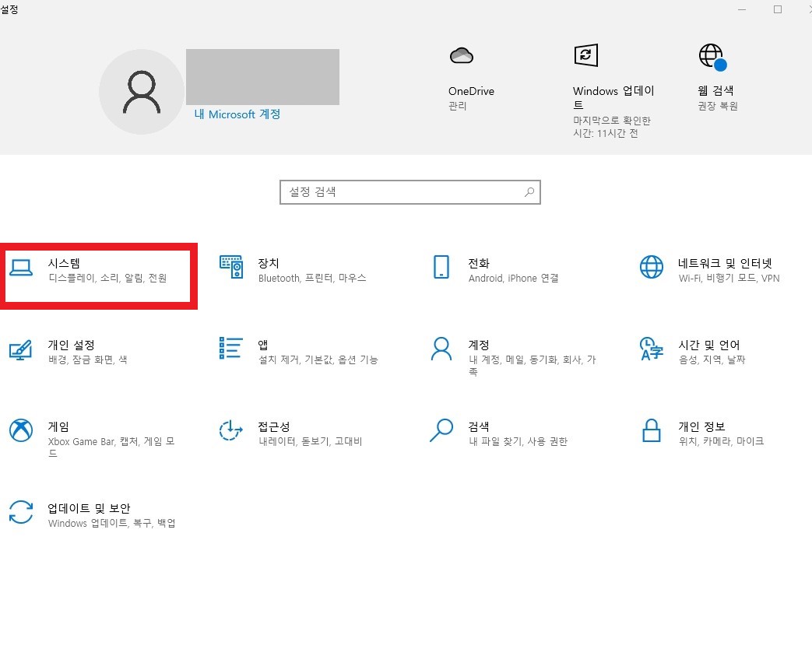Open the 내 Microsoft 계정 link

[237, 114]
